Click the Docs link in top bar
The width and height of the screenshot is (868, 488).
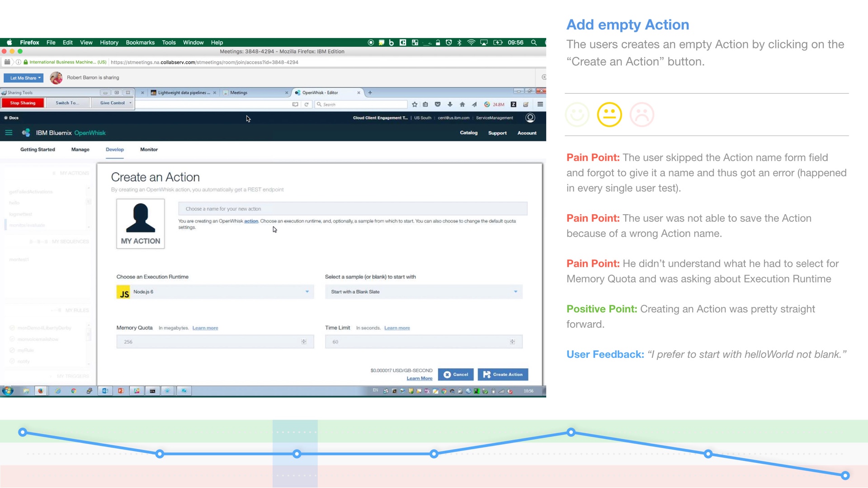11,118
